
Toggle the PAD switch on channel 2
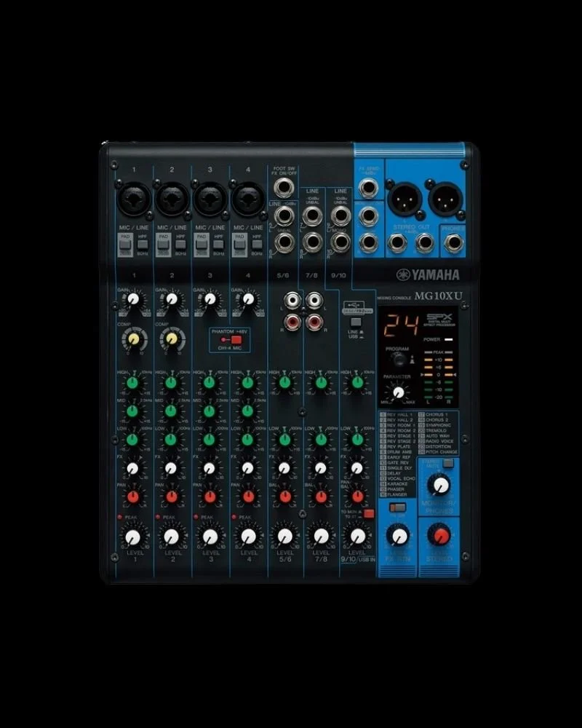[x=163, y=244]
